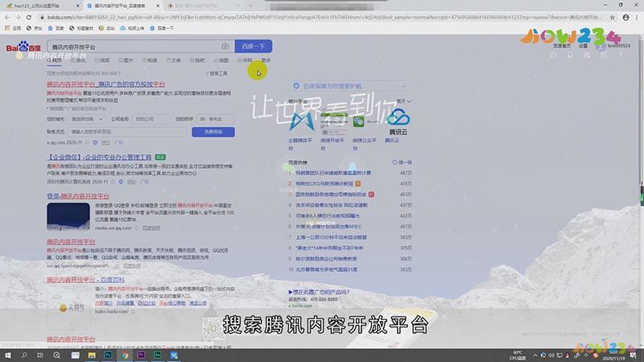Open the fourth 腾讯内容开放平台 result link
The image size is (644, 362).
coord(71,242)
